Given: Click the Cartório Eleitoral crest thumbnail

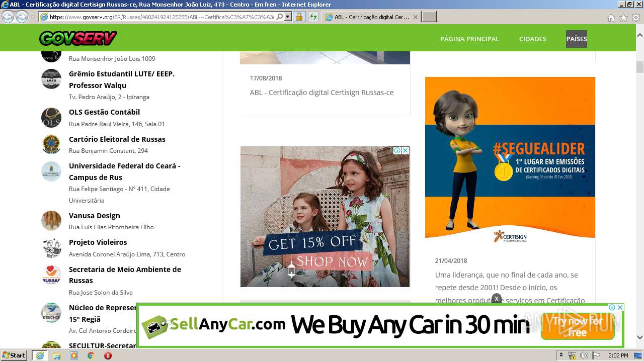Looking at the screenshot, I should [51, 144].
